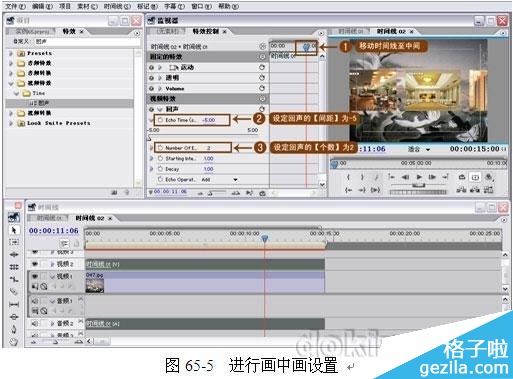Mute the 音频 2 track speaker

[x=35, y=323]
